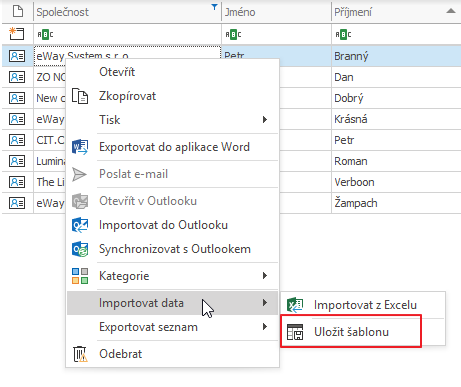Sort by the Jméno column header
This screenshot has width=461, height=387.
click(x=277, y=12)
